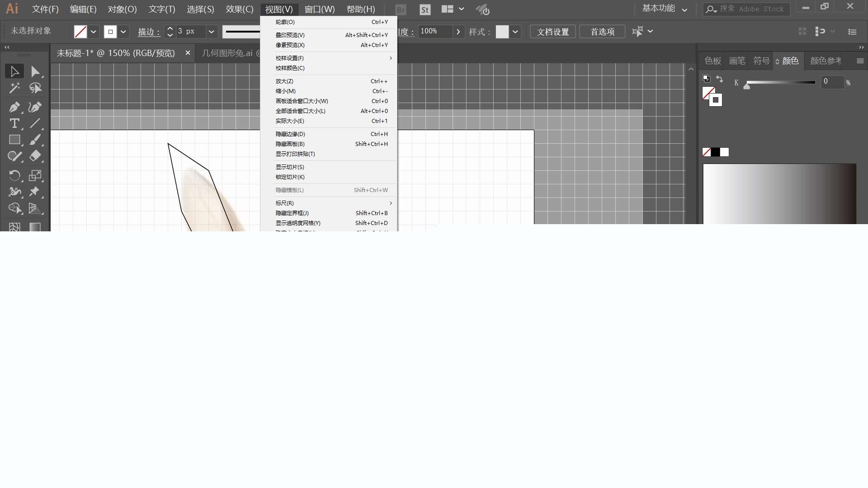Click the 文档设置 button
This screenshot has width=868, height=488.
[552, 32]
